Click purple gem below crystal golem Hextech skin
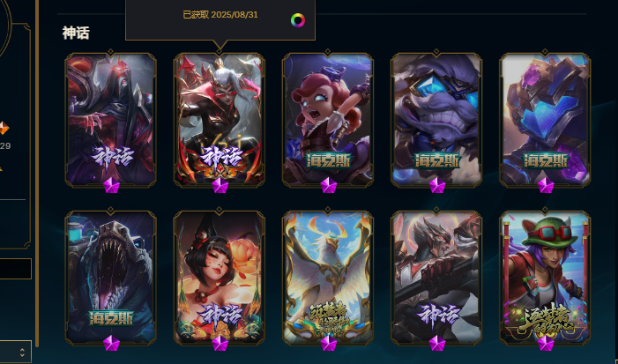618x364 pixels. click(x=546, y=186)
